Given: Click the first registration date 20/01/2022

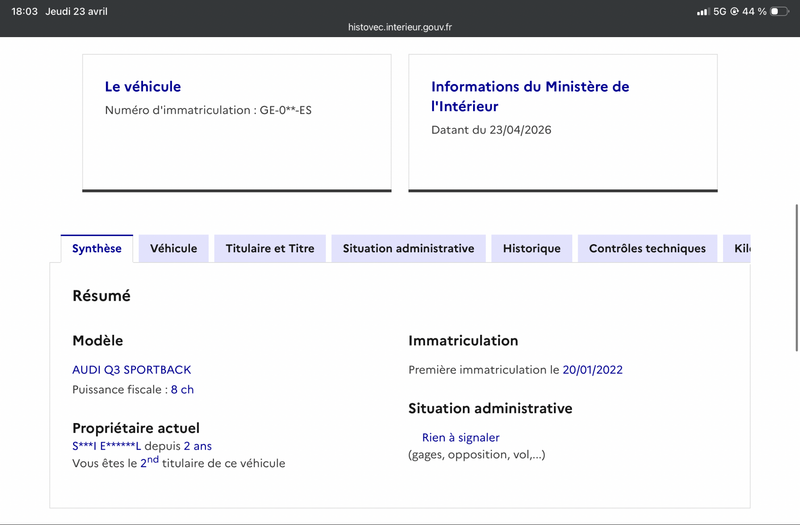Looking at the screenshot, I should coord(592,370).
